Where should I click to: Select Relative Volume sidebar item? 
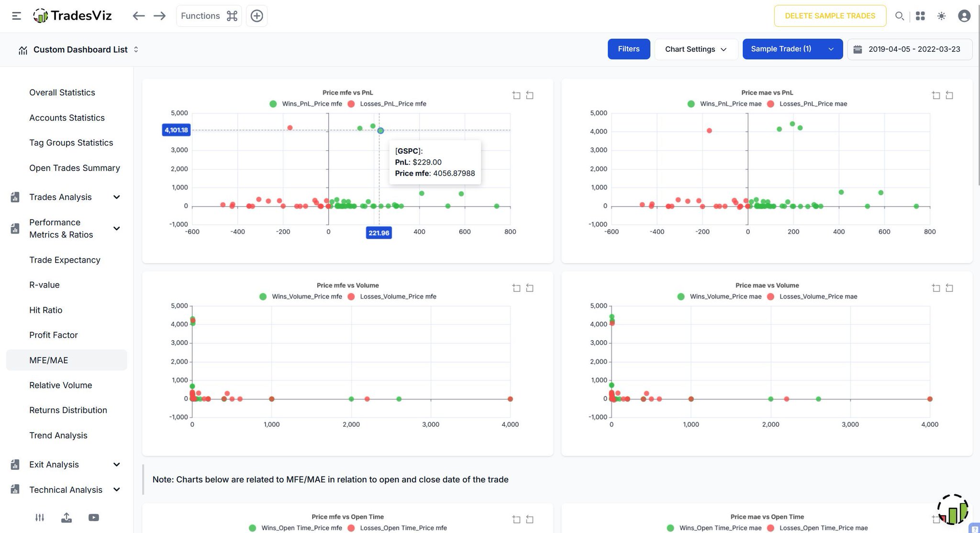60,385
